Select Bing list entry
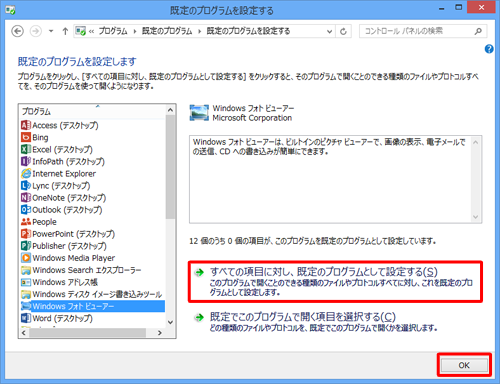This screenshot has width=500, height=384. coord(93,137)
